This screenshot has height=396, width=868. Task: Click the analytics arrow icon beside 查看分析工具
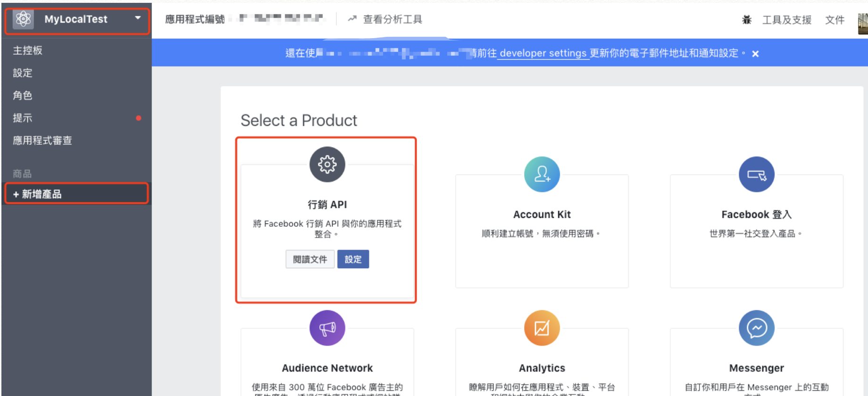[352, 19]
